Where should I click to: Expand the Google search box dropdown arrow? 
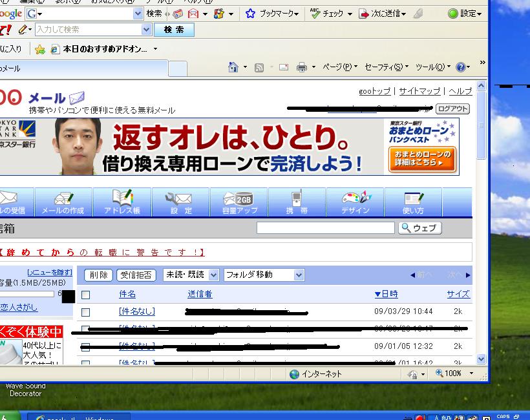click(138, 14)
